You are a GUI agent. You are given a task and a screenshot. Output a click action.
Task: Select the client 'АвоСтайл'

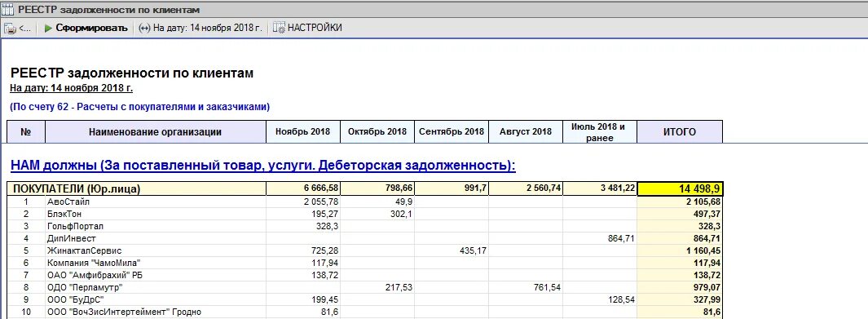[x=68, y=202]
